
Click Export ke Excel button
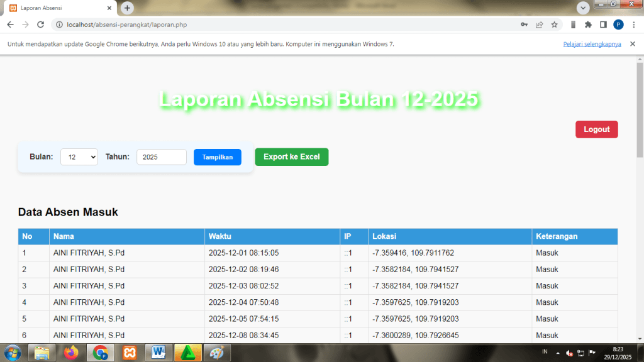coord(292,156)
